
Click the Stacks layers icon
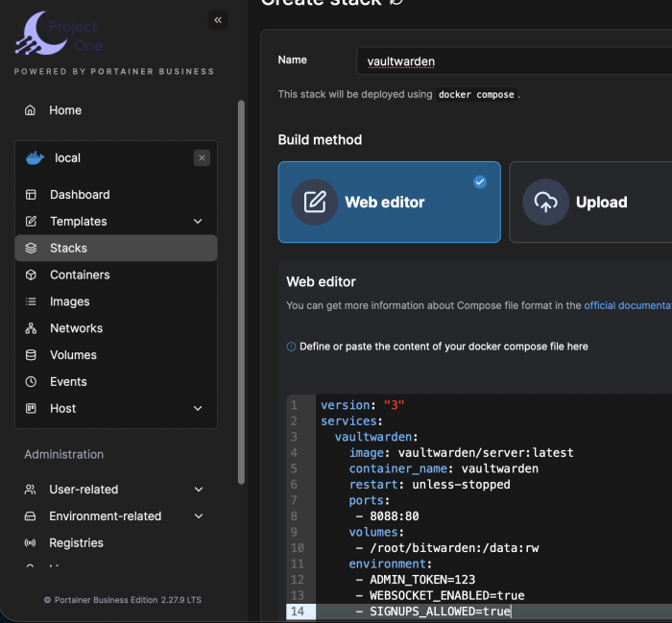(x=31, y=248)
